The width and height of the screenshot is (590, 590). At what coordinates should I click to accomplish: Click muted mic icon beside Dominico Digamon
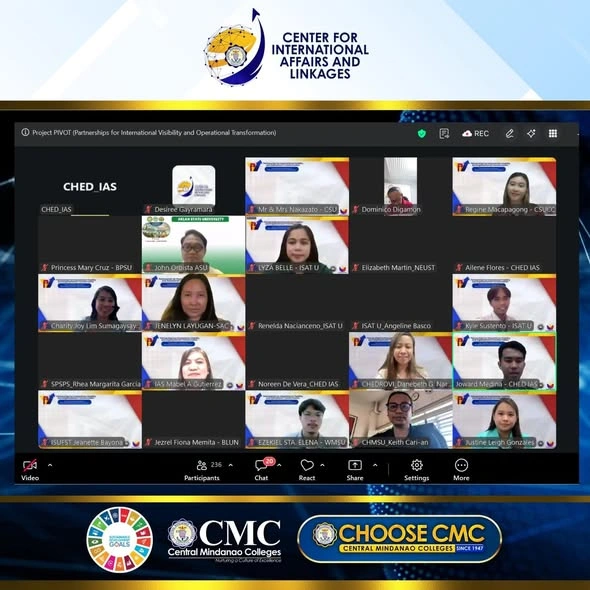coord(356,209)
